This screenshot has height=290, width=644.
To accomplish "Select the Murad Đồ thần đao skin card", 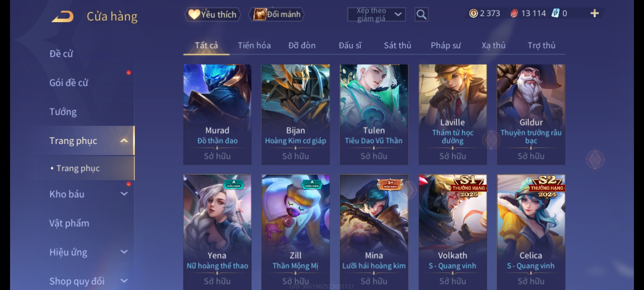I will 217,114.
